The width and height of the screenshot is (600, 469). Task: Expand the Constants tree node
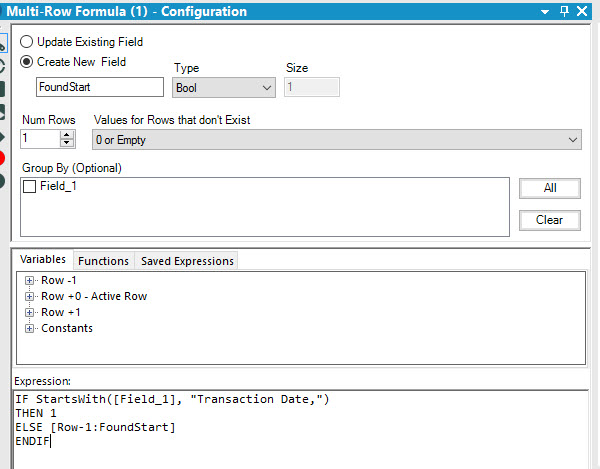pyautogui.click(x=30, y=328)
